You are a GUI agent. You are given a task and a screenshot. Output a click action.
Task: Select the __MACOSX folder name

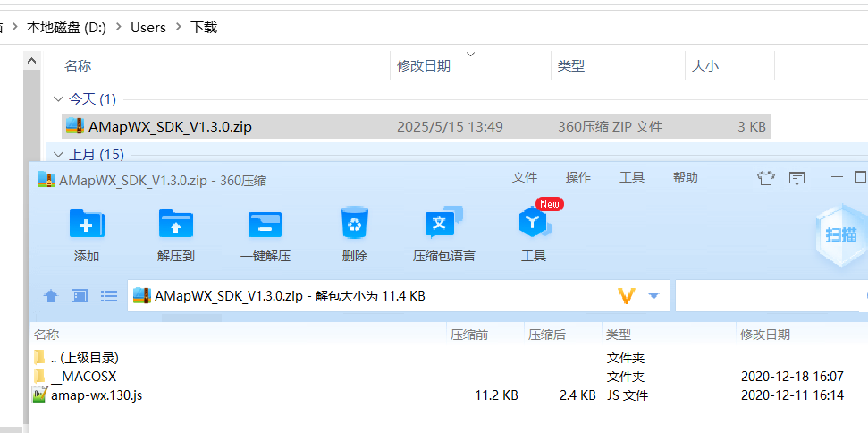coord(84,377)
